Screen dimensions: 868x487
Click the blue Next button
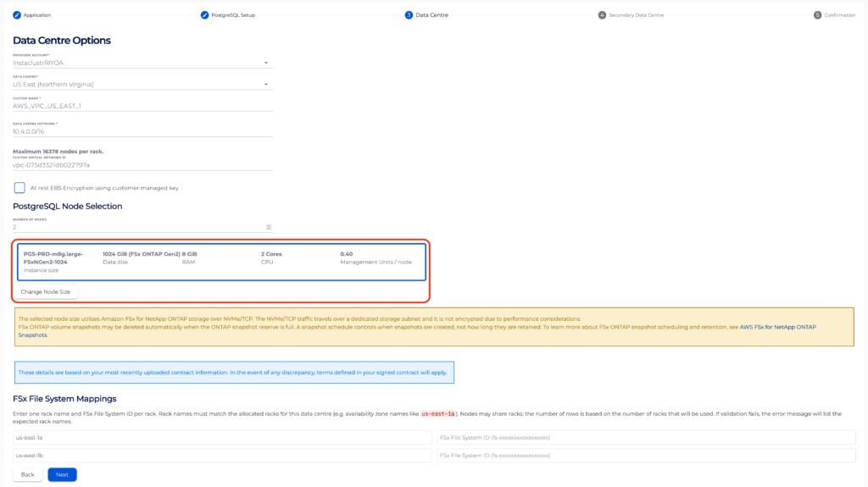62,474
